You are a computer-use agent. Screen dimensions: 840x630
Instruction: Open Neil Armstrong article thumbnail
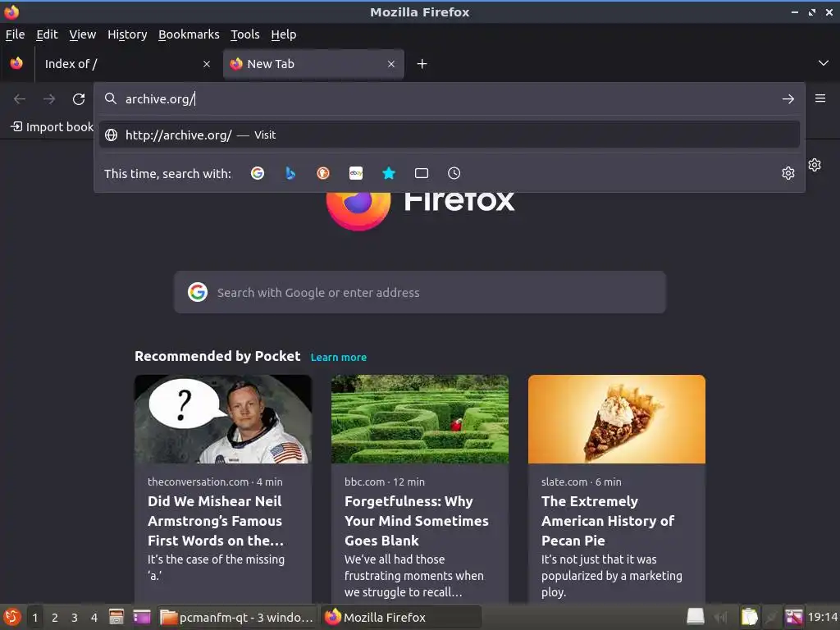223,419
